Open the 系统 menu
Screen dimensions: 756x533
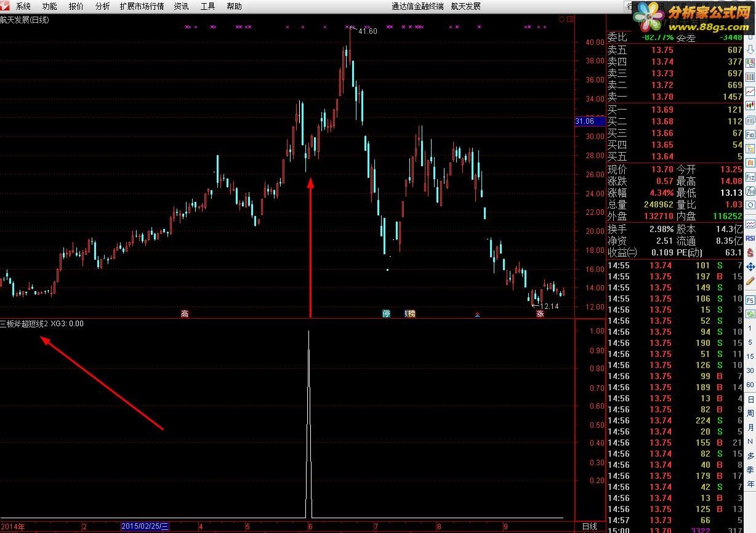pyautogui.click(x=23, y=6)
